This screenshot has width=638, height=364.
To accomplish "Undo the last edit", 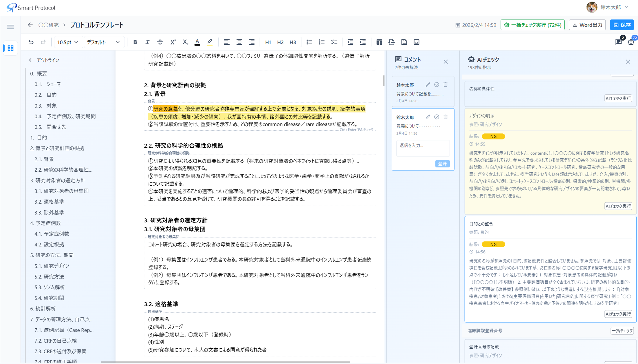I will 31,42.
